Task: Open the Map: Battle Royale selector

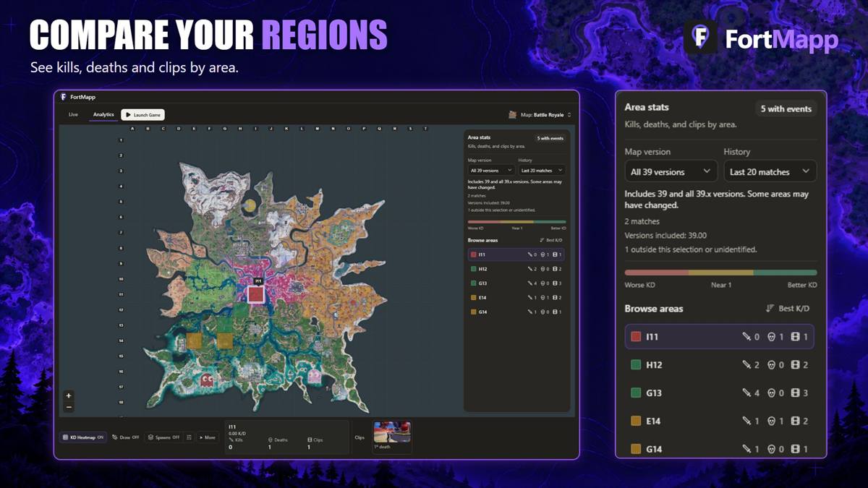Action: 540,114
